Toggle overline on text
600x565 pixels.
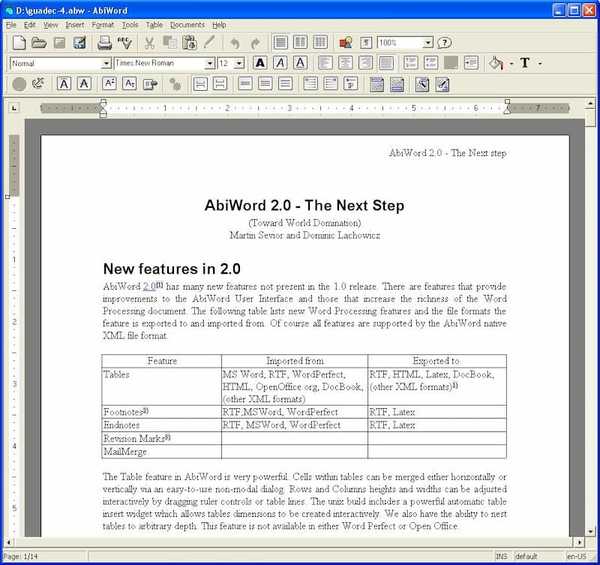(x=64, y=84)
